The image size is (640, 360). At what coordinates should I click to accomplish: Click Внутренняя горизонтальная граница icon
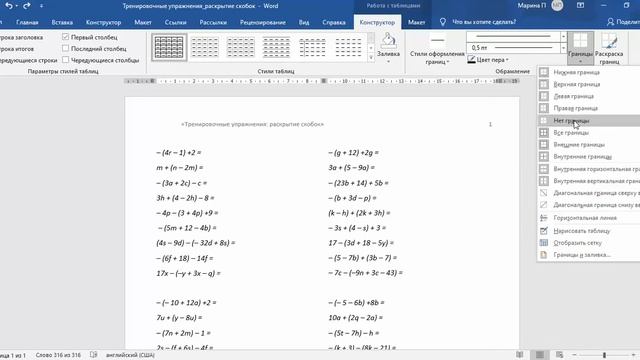(544, 169)
